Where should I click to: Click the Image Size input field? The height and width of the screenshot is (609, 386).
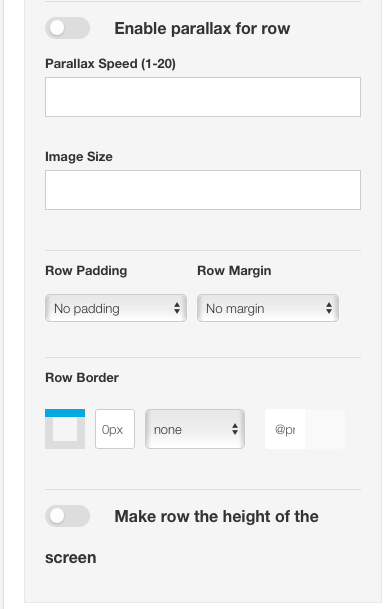(x=203, y=190)
